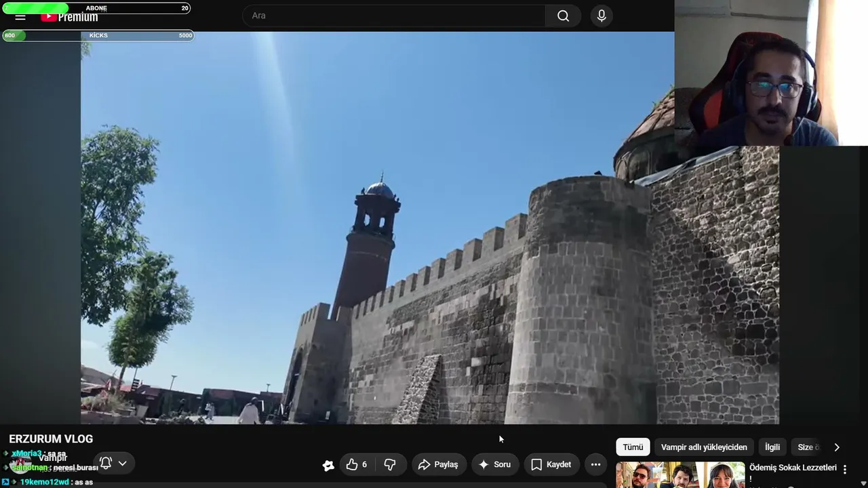Open more actions ellipsis menu
The width and height of the screenshot is (868, 488).
(x=595, y=464)
